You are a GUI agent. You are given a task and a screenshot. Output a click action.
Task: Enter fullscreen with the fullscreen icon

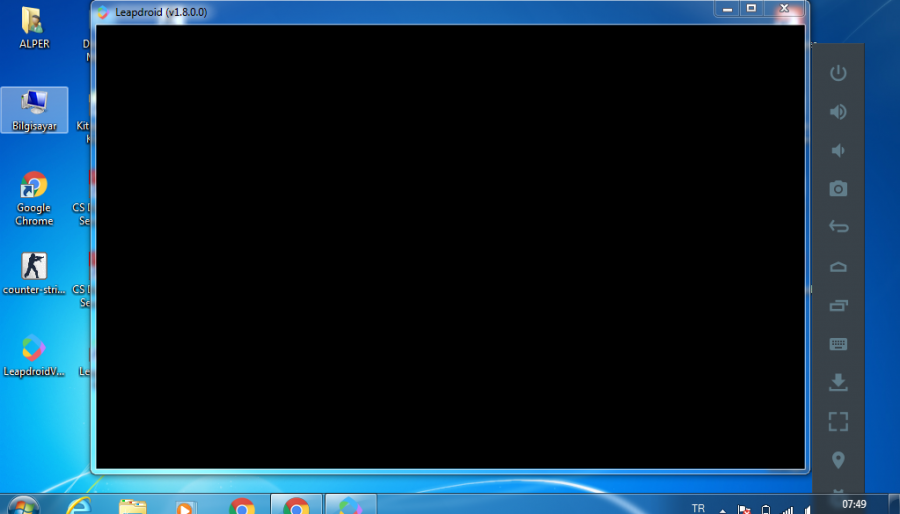coord(838,422)
